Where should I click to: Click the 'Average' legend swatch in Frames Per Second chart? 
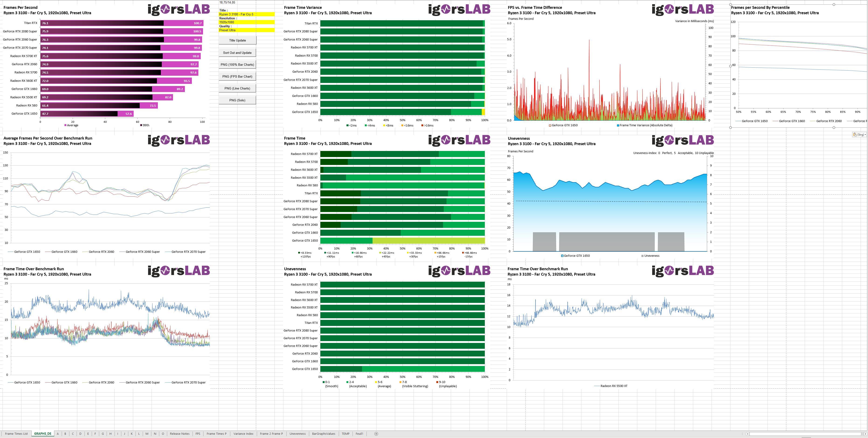[65, 125]
